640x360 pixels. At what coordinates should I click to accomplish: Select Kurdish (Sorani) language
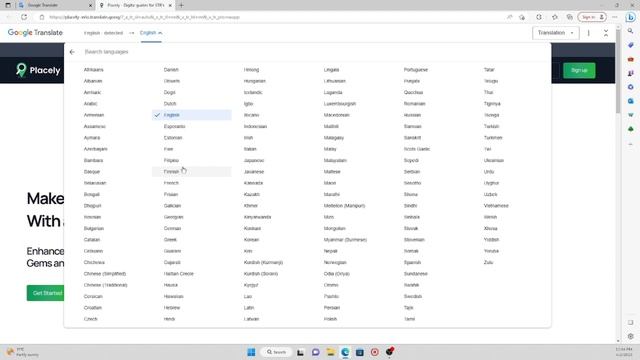coord(261,274)
